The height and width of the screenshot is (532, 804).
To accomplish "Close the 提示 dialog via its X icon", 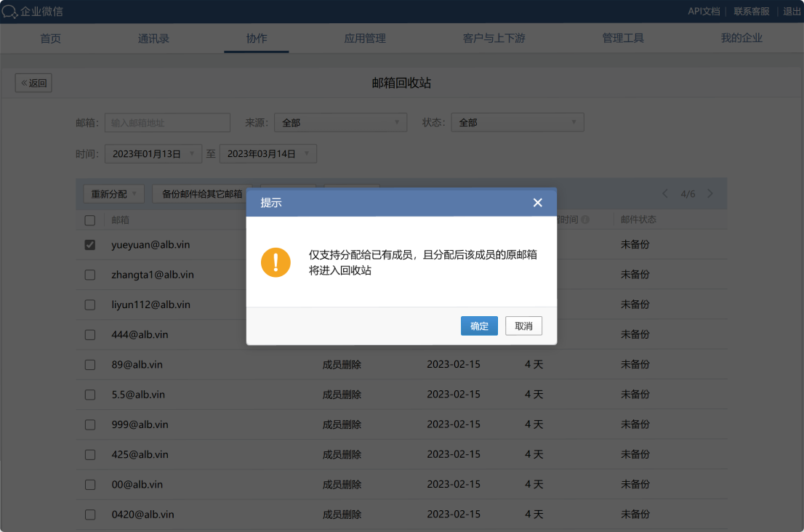I will 538,203.
